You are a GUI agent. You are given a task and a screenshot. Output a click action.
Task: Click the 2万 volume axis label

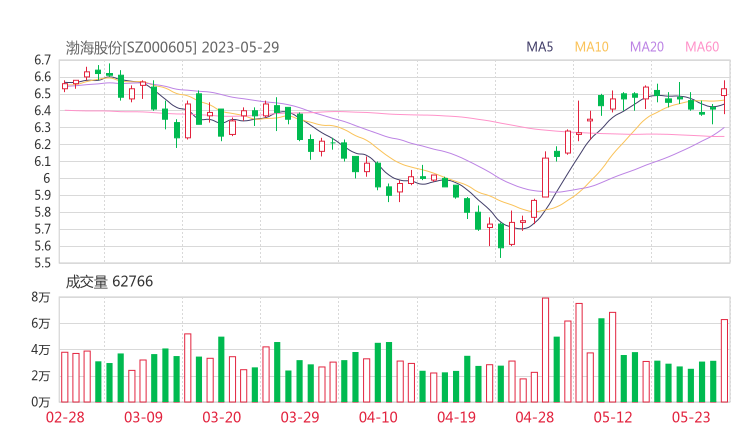41,376
